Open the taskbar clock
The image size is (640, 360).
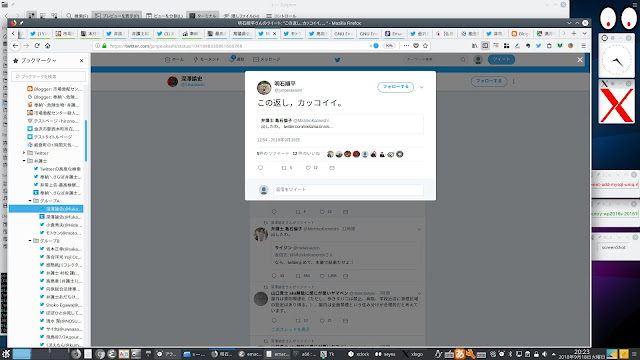click(x=582, y=354)
